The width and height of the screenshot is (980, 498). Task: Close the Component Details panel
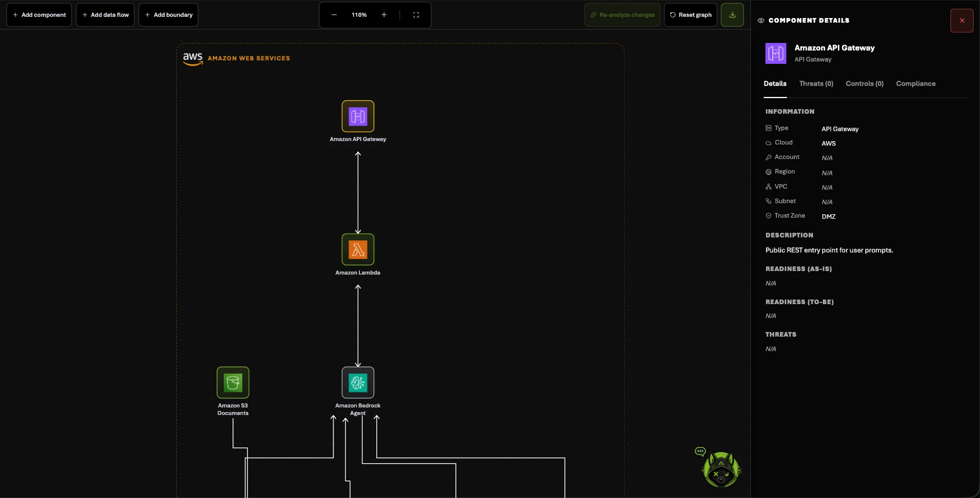pos(962,21)
